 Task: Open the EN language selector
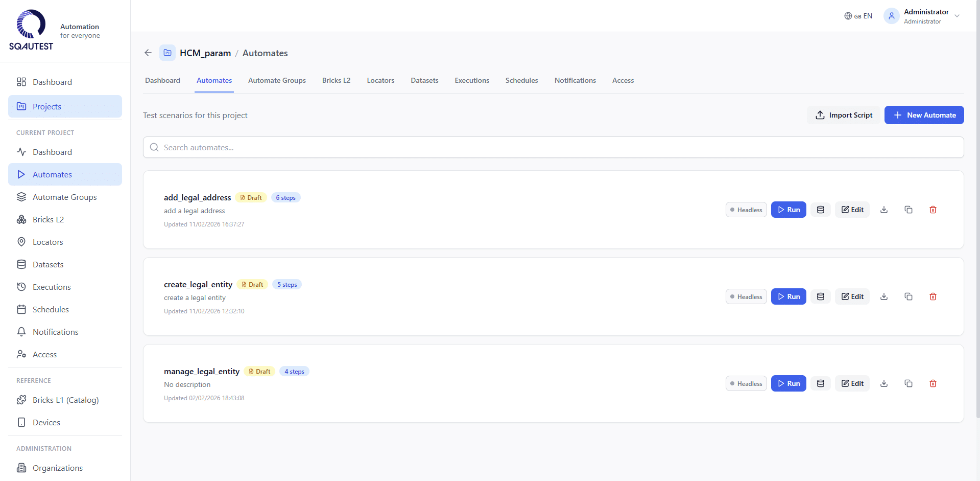tap(858, 16)
